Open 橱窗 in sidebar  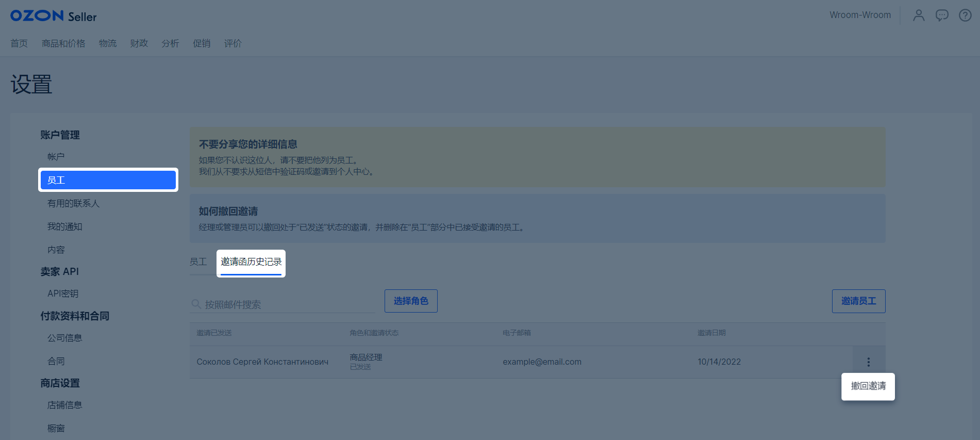(x=56, y=429)
